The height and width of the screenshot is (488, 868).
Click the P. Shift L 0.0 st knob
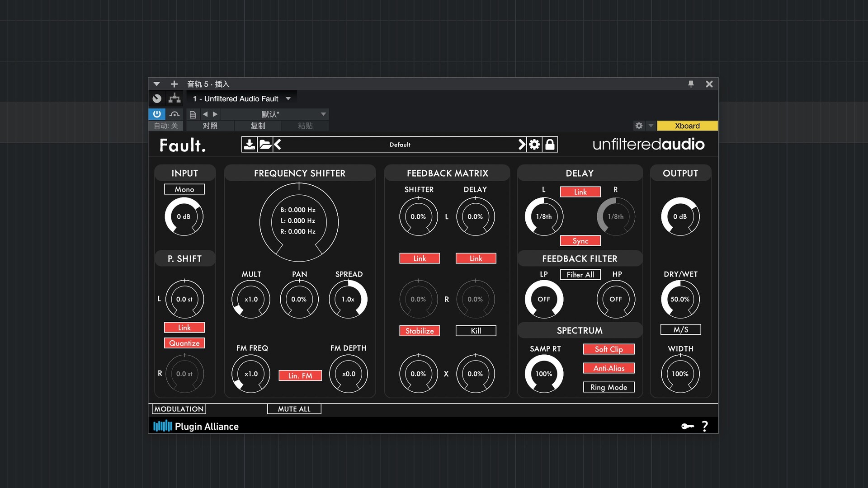(184, 299)
